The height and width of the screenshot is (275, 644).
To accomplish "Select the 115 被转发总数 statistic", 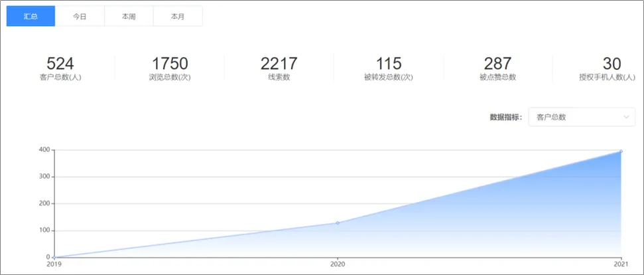I will coord(389,68).
